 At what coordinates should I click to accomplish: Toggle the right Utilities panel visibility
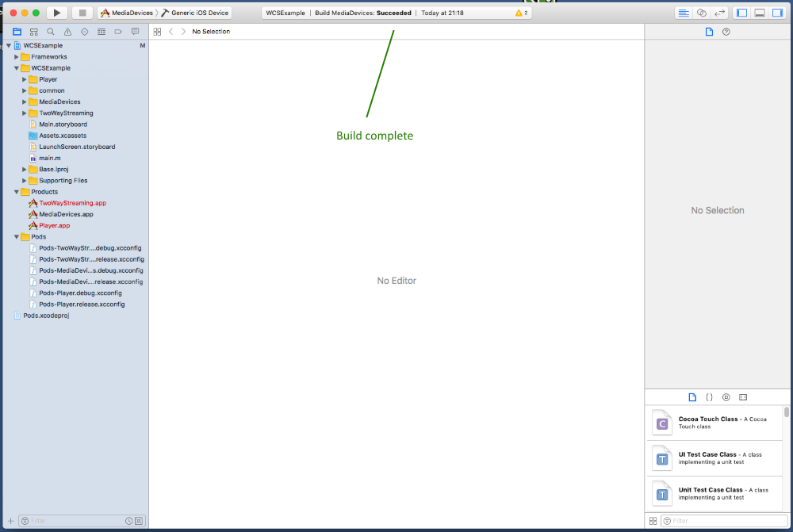(x=776, y=13)
